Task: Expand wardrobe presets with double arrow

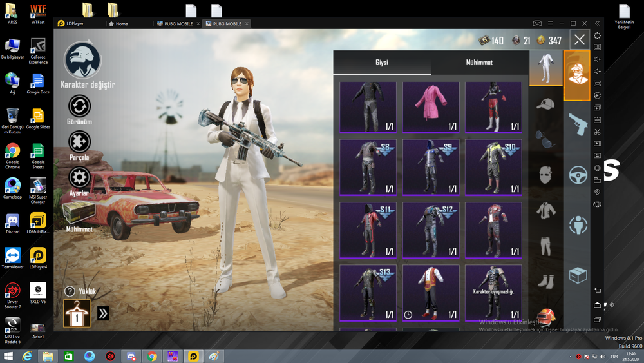Action: [102, 313]
